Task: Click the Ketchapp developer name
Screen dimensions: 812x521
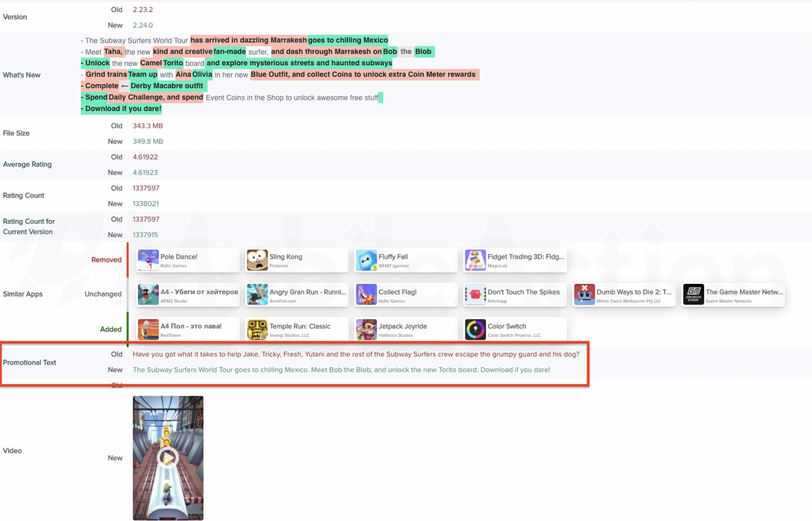Action: pyautogui.click(x=497, y=301)
